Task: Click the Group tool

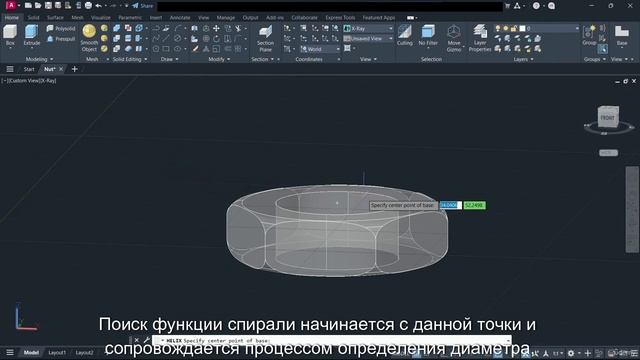Action: (x=589, y=35)
